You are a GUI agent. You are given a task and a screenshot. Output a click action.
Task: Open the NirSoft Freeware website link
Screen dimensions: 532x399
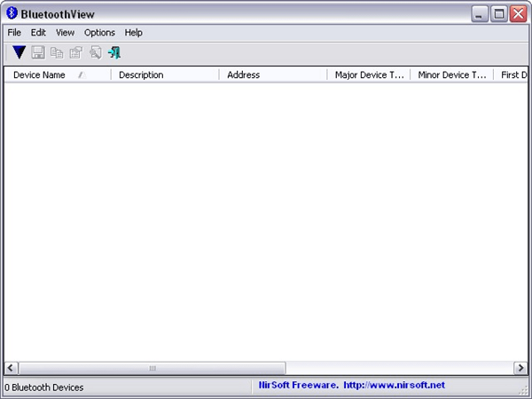[x=351, y=385]
